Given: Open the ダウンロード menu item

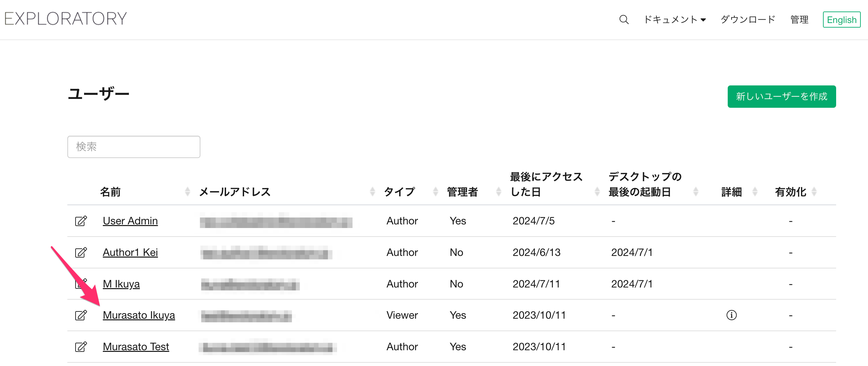Looking at the screenshot, I should point(748,19).
